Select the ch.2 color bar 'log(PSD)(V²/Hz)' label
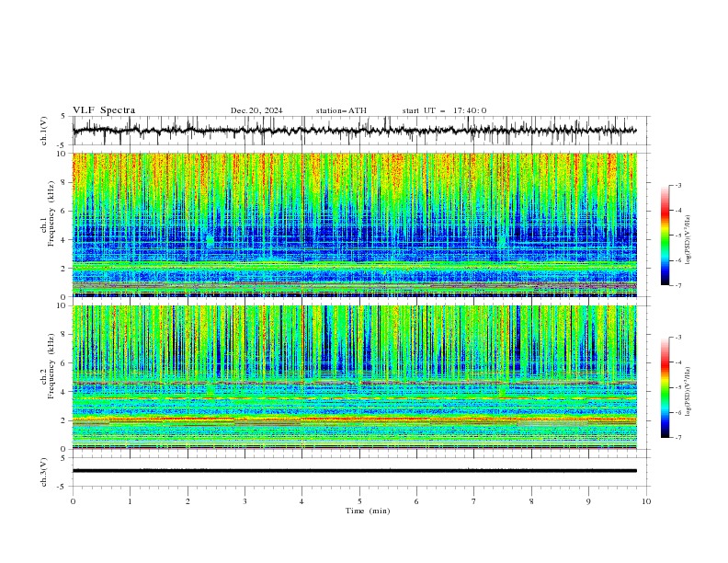This screenshot has width=728, height=563. 688,392
